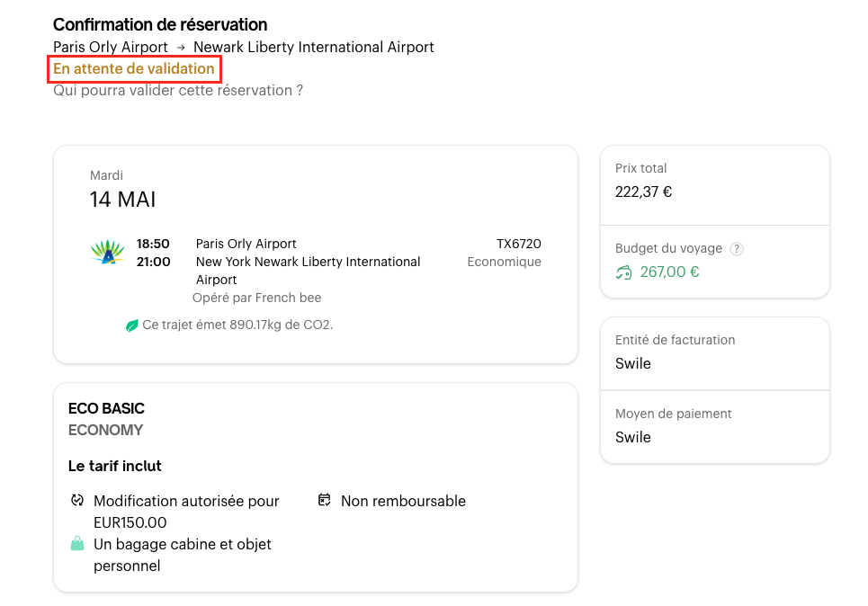Image resolution: width=868 pixels, height=606 pixels.
Task: Click the green budget icon next to 267,00 €
Action: click(x=623, y=272)
